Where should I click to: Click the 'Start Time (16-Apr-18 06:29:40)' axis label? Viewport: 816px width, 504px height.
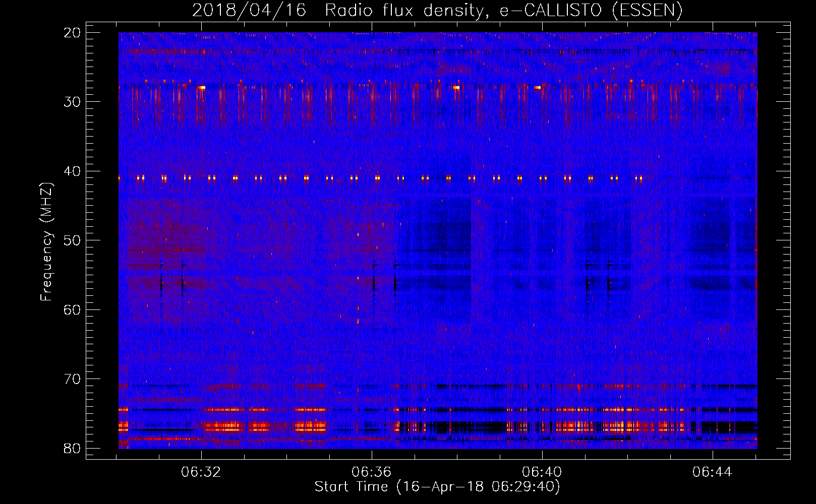[x=437, y=487]
